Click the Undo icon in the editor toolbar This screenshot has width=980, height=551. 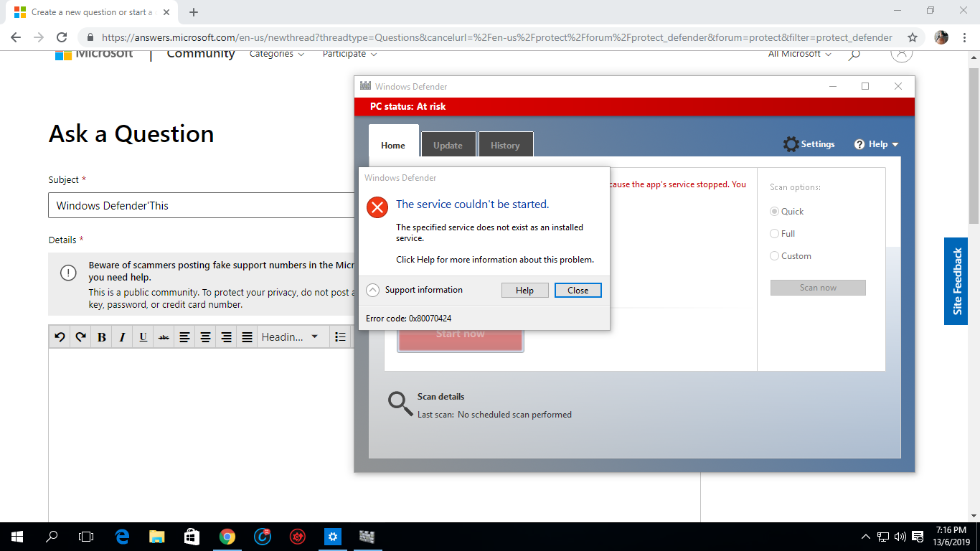(60, 336)
